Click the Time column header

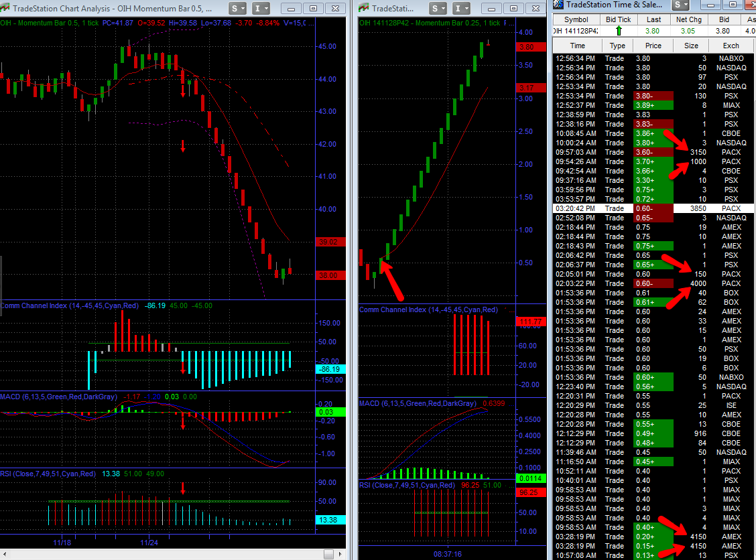[x=578, y=46]
